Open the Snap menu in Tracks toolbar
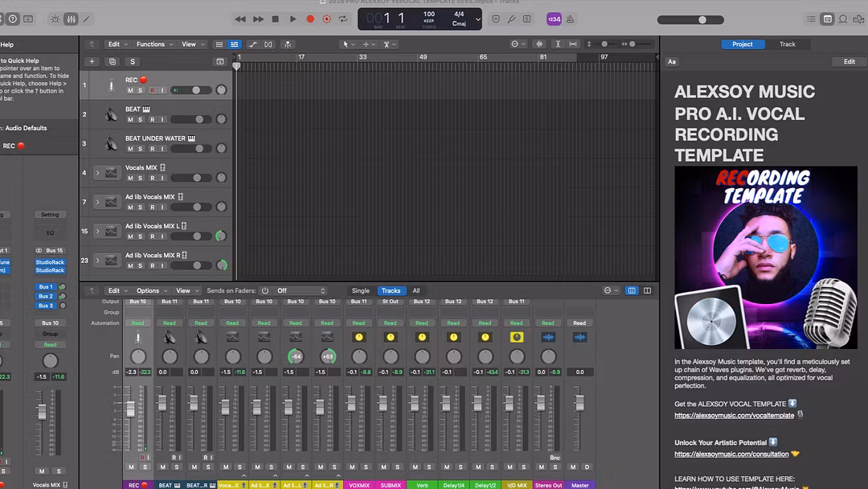868x489 pixels. point(518,44)
